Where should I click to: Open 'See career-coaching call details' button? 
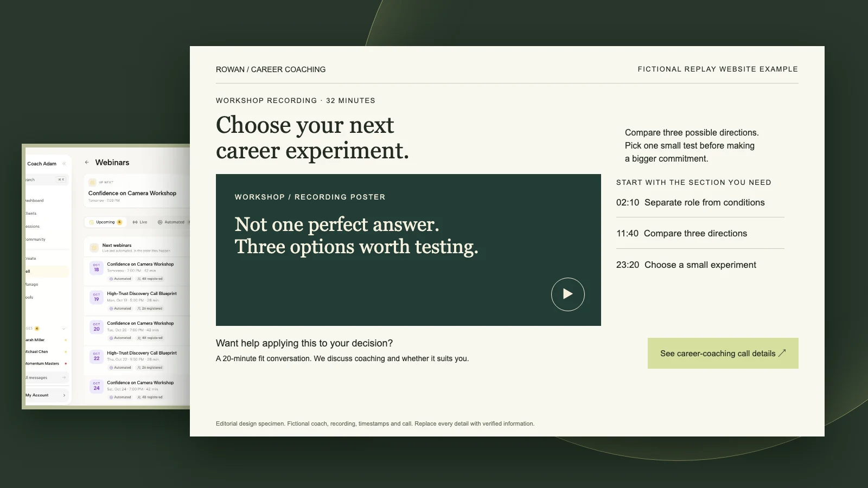pos(723,353)
